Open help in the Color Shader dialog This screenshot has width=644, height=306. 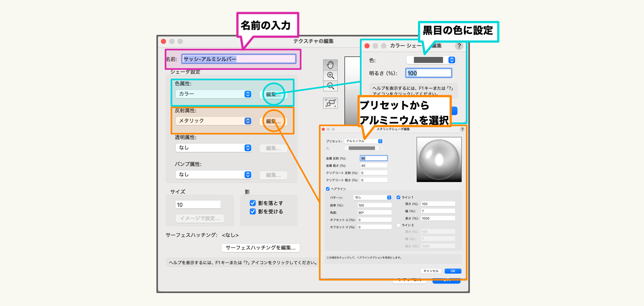coord(459,46)
